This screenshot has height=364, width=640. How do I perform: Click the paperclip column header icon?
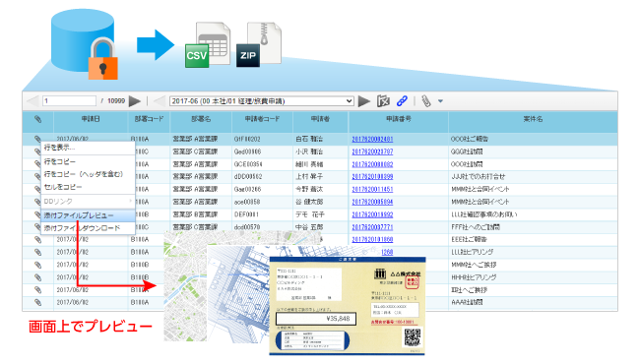click(38, 119)
